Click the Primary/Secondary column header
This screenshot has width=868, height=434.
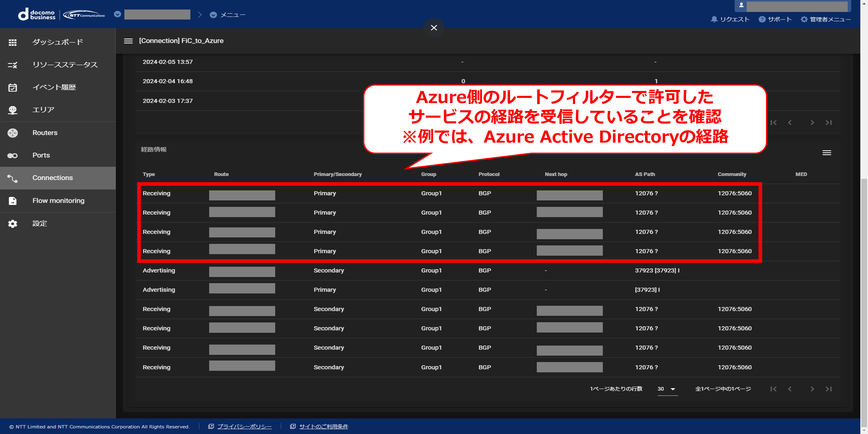(337, 174)
